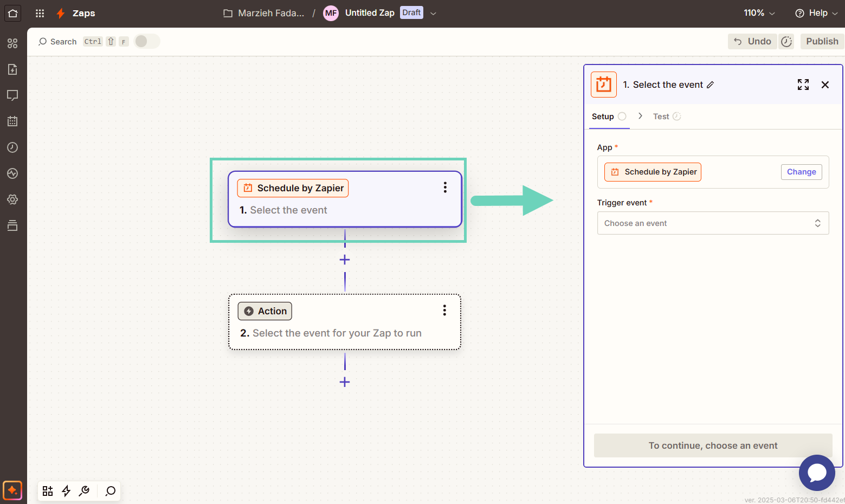Open the Help menu

(x=816, y=13)
